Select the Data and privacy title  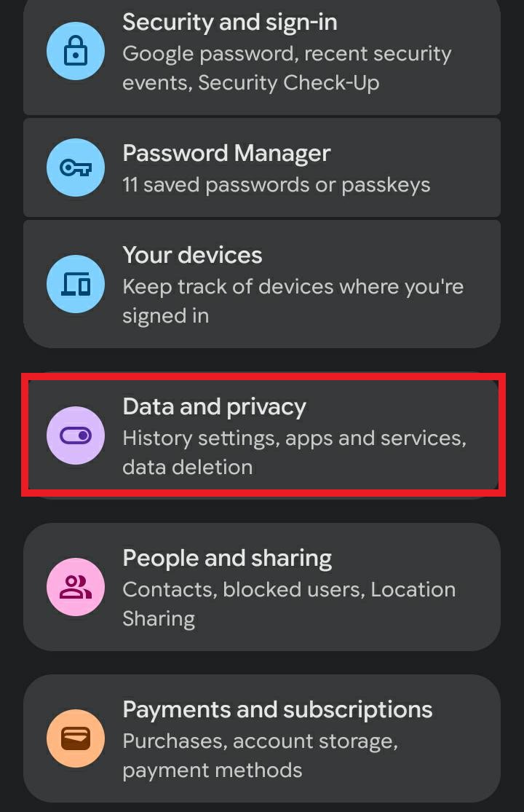click(x=214, y=406)
